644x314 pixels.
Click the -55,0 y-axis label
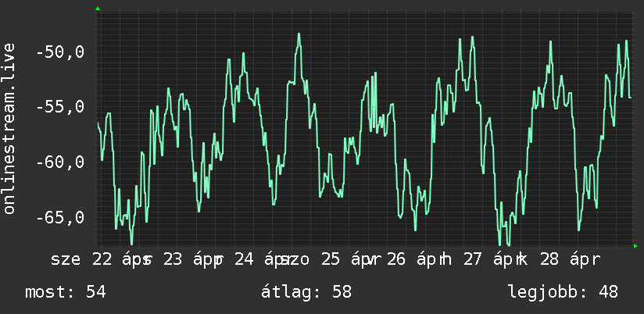pyautogui.click(x=60, y=107)
